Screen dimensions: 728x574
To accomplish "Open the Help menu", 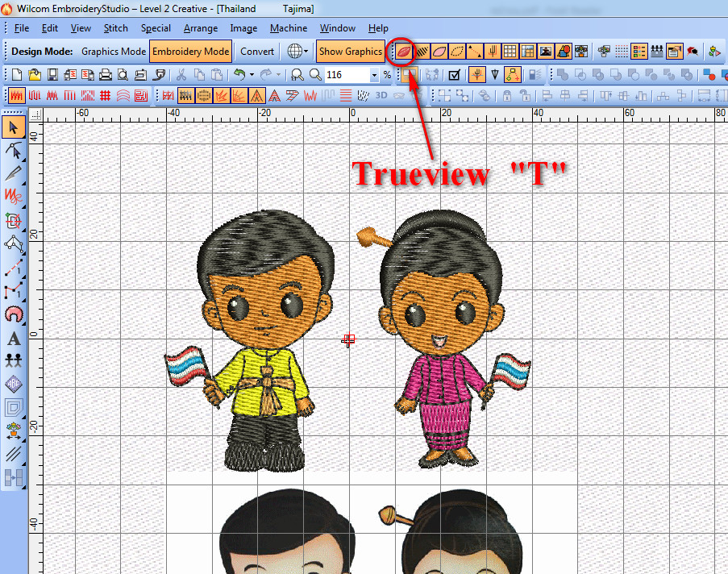I will pos(378,28).
